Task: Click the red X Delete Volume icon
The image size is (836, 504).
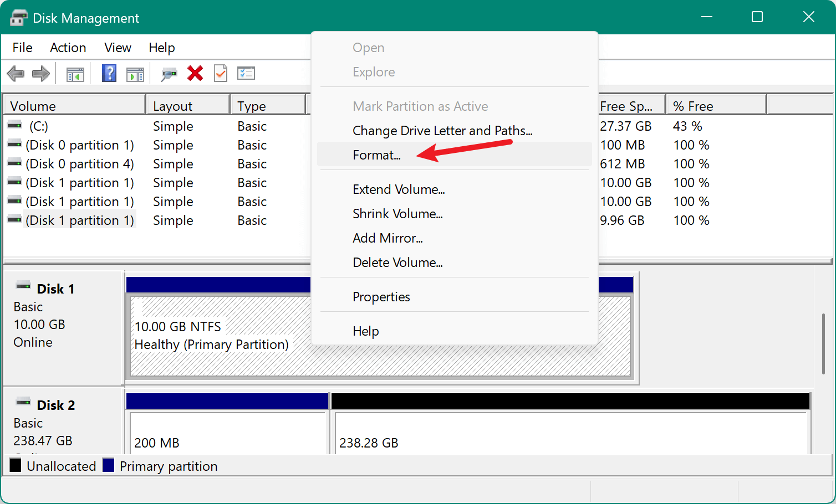Action: 195,73
